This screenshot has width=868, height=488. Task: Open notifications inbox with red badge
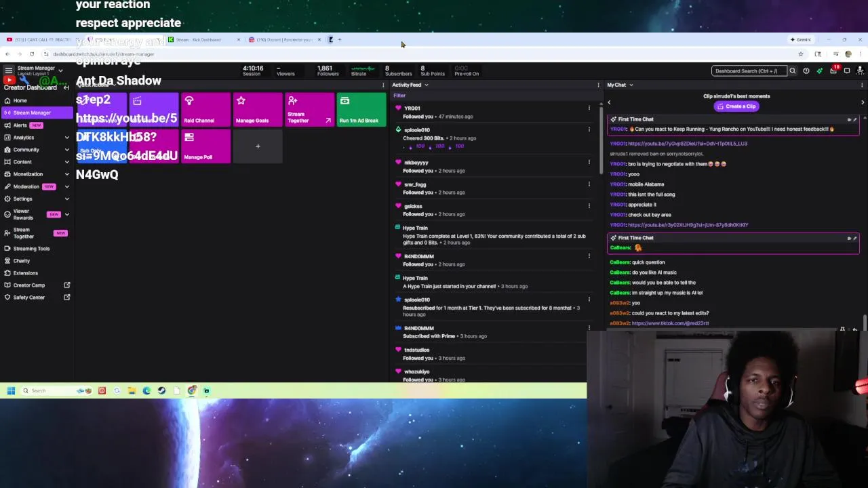(x=833, y=70)
